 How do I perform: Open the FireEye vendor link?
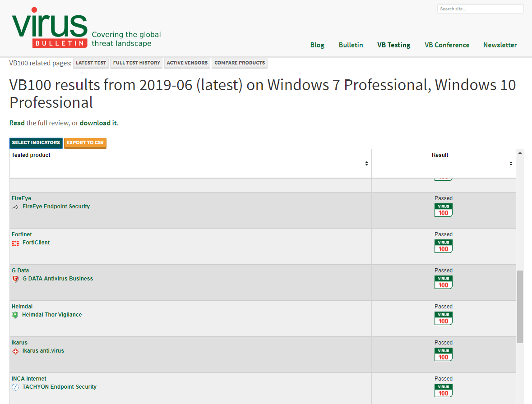tap(21, 198)
